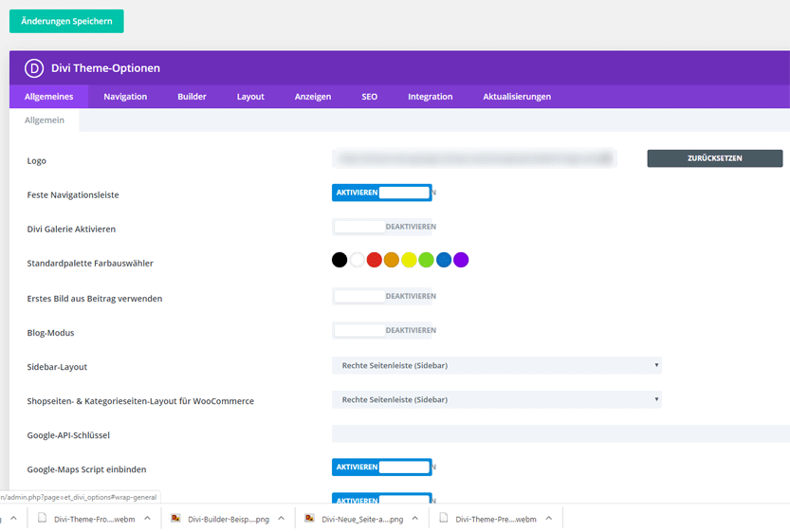
Task: Click the Google-Maps Script einbinden label
Action: coord(86,469)
